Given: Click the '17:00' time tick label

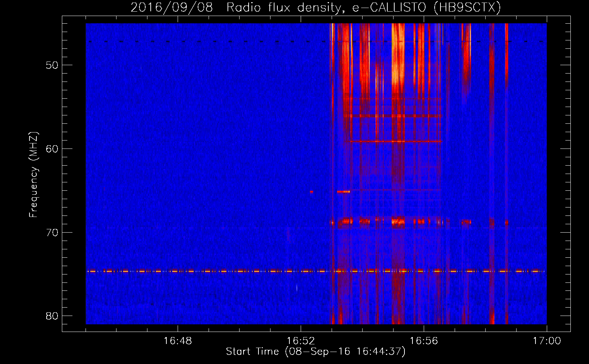Looking at the screenshot, I should click(547, 341).
